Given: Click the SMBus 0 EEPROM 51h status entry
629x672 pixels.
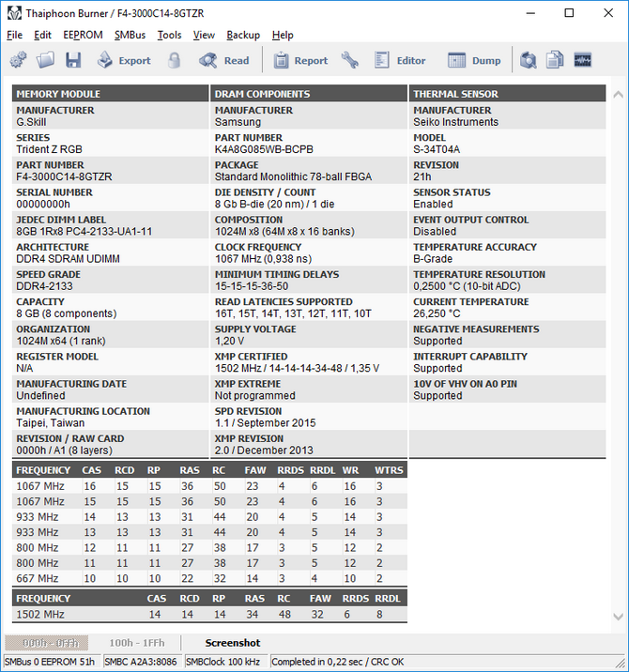Looking at the screenshot, I should 52,662.
